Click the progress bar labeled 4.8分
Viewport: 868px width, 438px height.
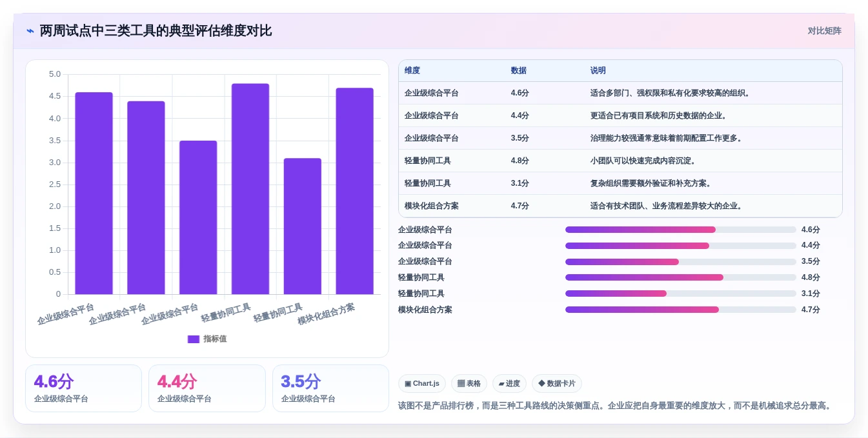pyautogui.click(x=681, y=277)
